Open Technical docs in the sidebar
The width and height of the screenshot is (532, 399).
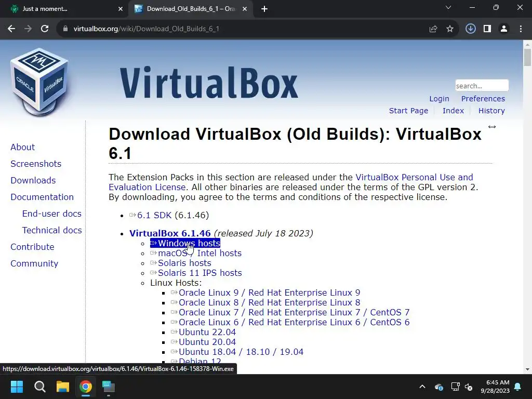tap(52, 230)
